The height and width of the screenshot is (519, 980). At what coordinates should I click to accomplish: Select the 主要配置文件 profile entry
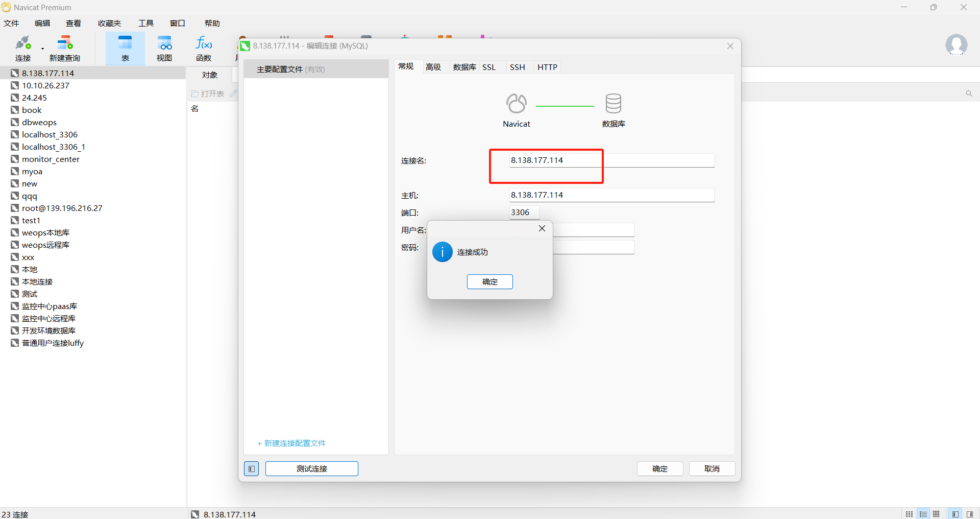tap(316, 69)
